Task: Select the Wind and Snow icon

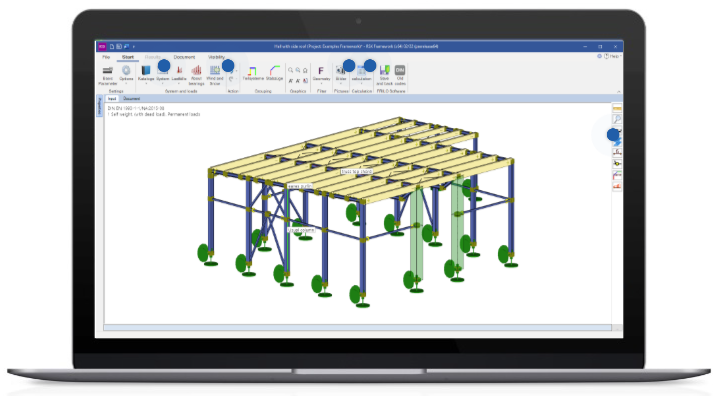Action: (215, 70)
